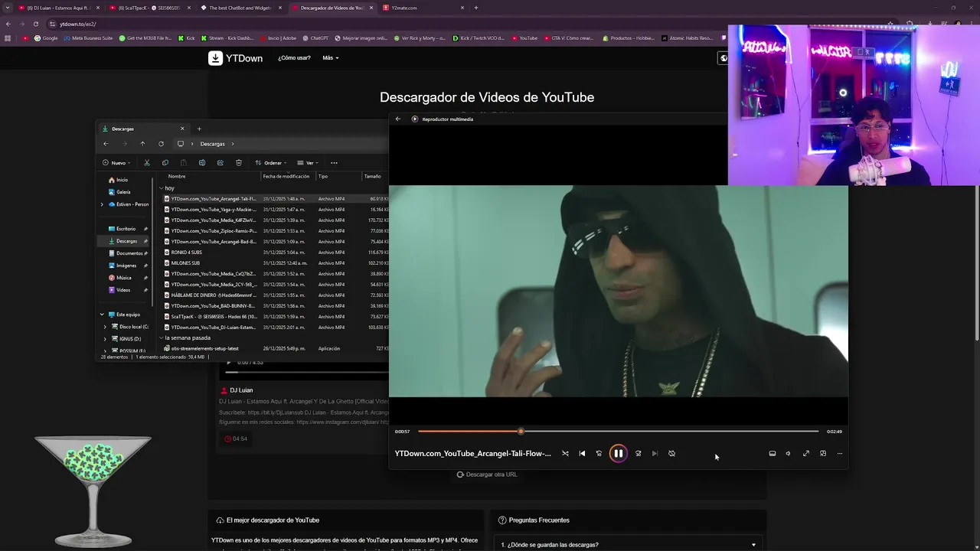Viewport: 980px width, 551px height.
Task: Open more options ellipsis in media player
Action: point(840,453)
